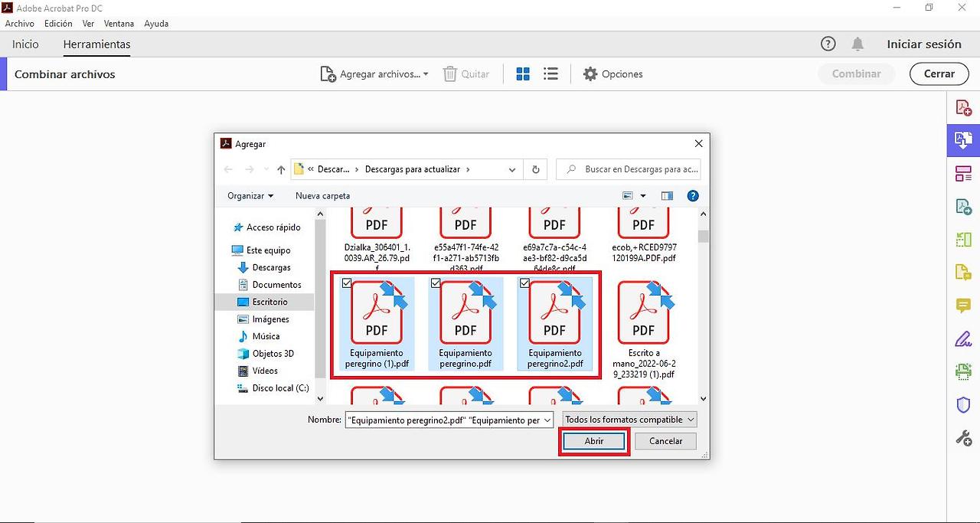Expand the hidden breadcrumb folders double chevron
Image resolution: width=980 pixels, height=523 pixels.
pyautogui.click(x=311, y=169)
